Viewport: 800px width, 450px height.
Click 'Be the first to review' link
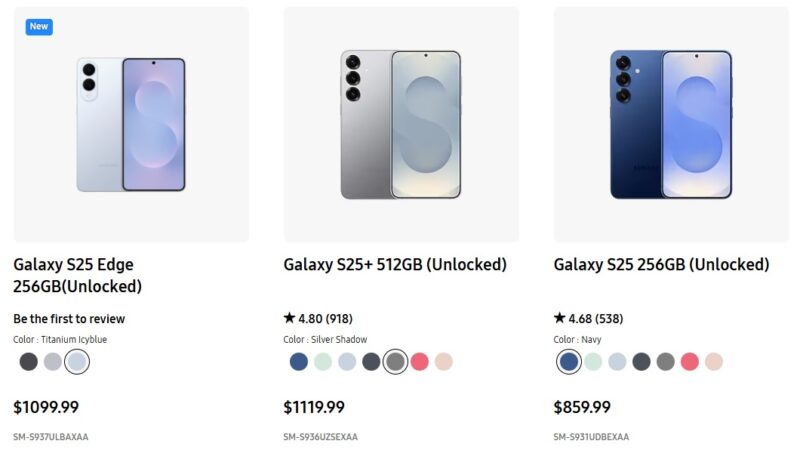(x=69, y=319)
